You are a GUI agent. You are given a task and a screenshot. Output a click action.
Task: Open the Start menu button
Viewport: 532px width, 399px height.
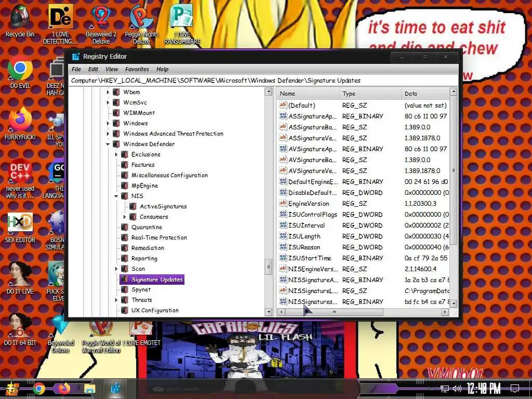(12, 389)
